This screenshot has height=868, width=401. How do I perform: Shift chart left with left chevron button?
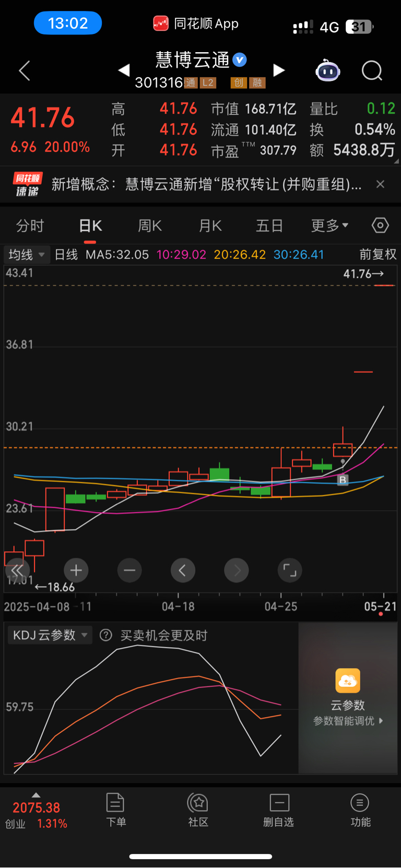(x=183, y=570)
